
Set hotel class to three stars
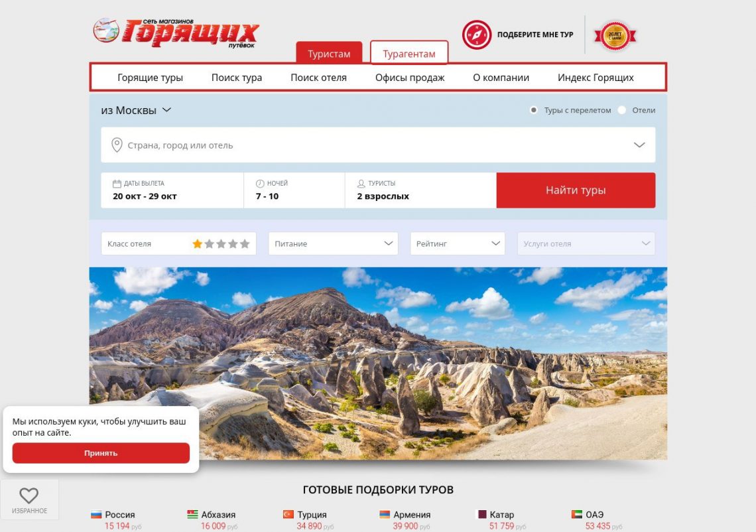[221, 243]
